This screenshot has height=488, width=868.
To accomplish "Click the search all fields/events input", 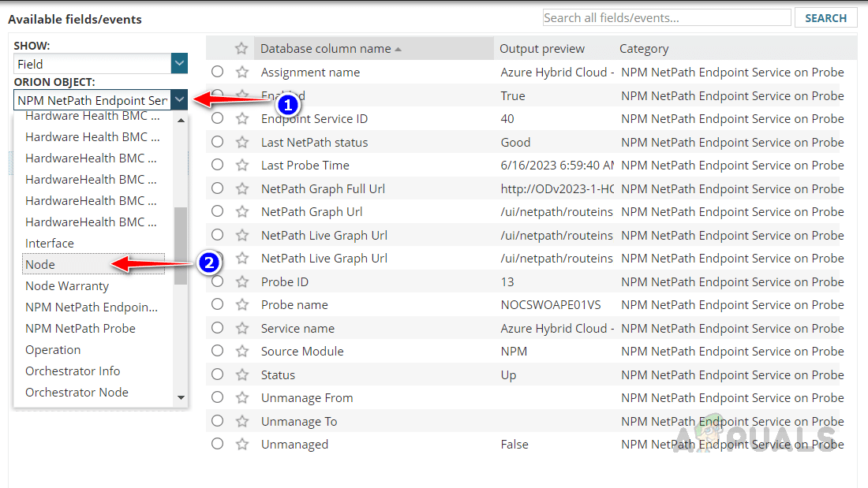I will (x=666, y=18).
